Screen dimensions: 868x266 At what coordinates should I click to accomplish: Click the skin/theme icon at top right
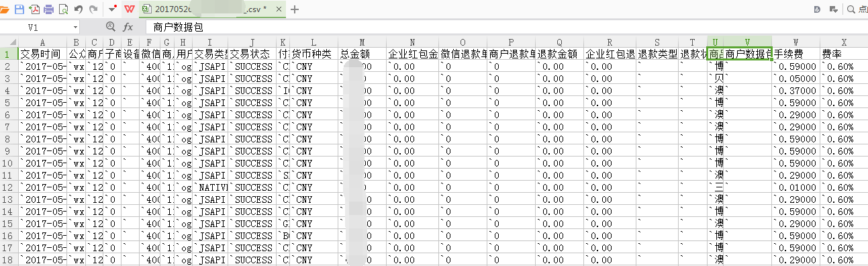(x=817, y=9)
